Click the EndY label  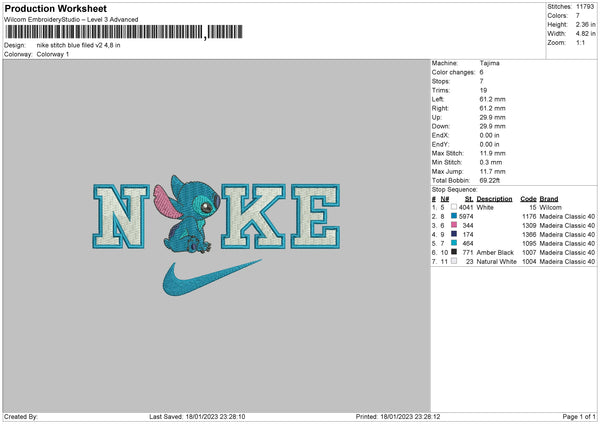click(440, 144)
